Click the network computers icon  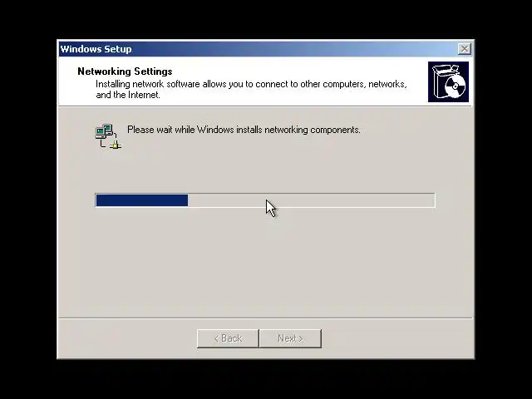(108, 136)
